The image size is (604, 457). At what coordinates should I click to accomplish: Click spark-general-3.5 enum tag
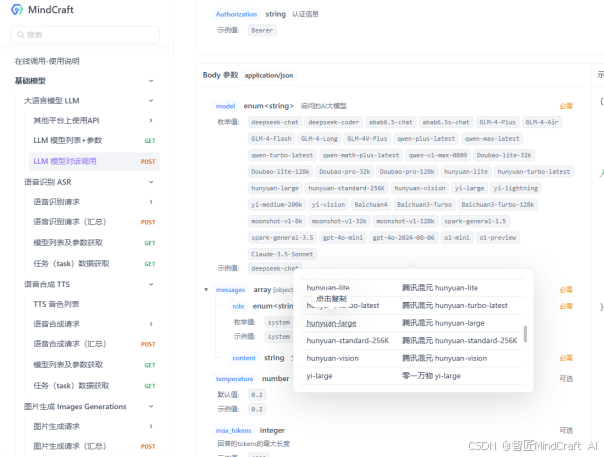(282, 238)
